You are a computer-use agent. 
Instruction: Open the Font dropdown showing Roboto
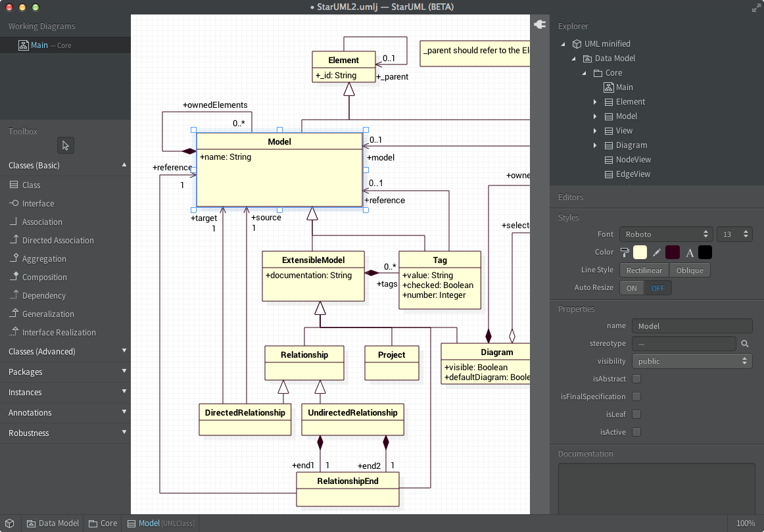coord(665,234)
